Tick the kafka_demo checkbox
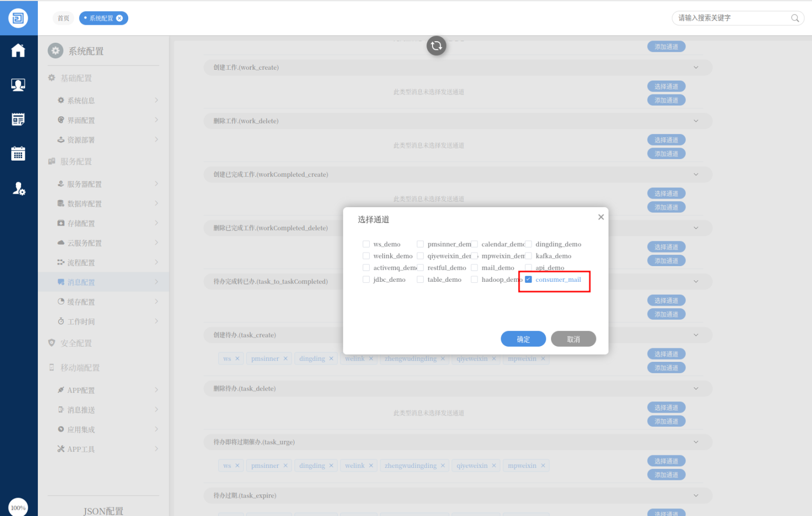The image size is (812, 516). click(x=528, y=256)
